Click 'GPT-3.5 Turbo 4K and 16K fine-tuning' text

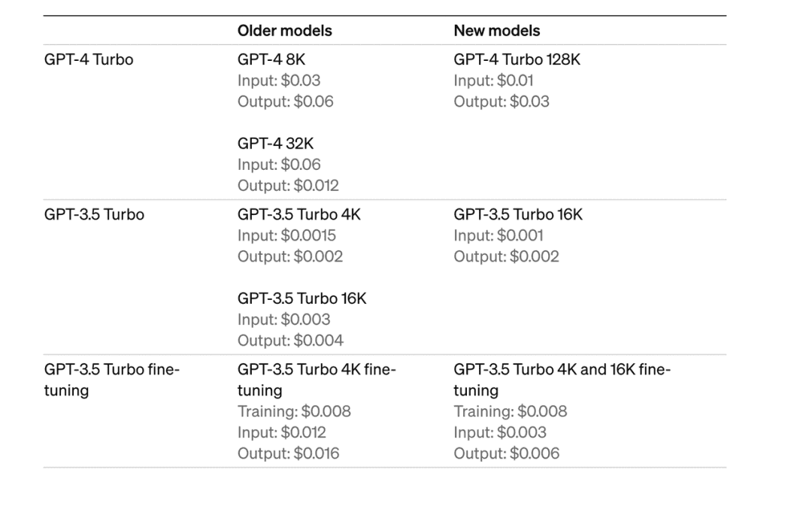(562, 380)
